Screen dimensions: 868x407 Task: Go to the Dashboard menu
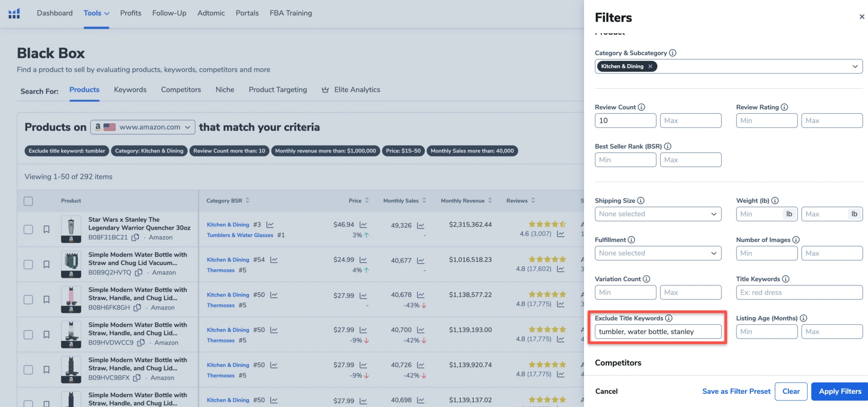click(x=55, y=13)
